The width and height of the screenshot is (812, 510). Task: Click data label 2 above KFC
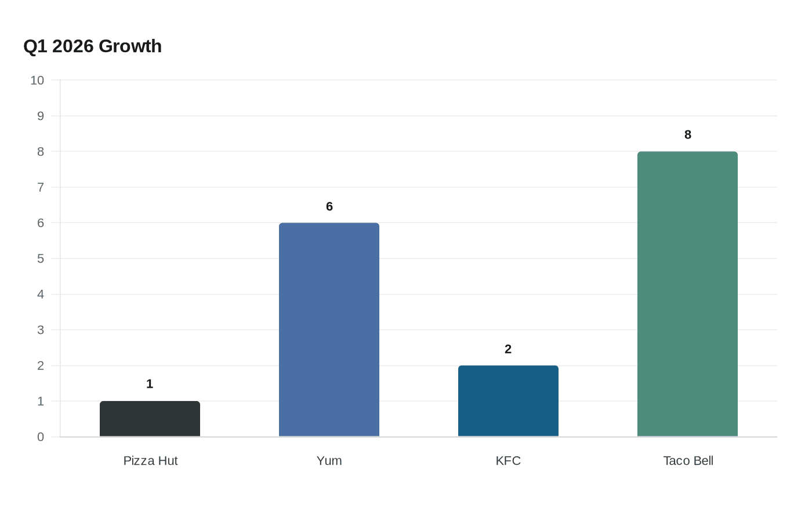pos(508,349)
